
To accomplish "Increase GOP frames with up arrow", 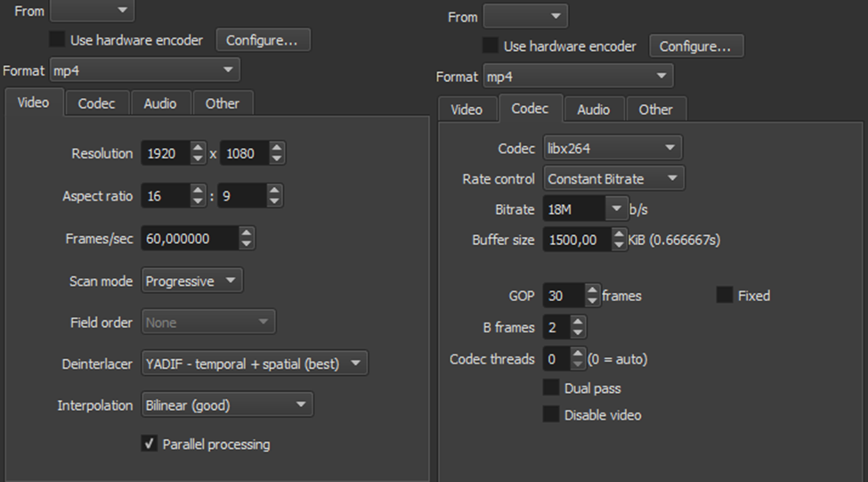I will pyautogui.click(x=592, y=290).
